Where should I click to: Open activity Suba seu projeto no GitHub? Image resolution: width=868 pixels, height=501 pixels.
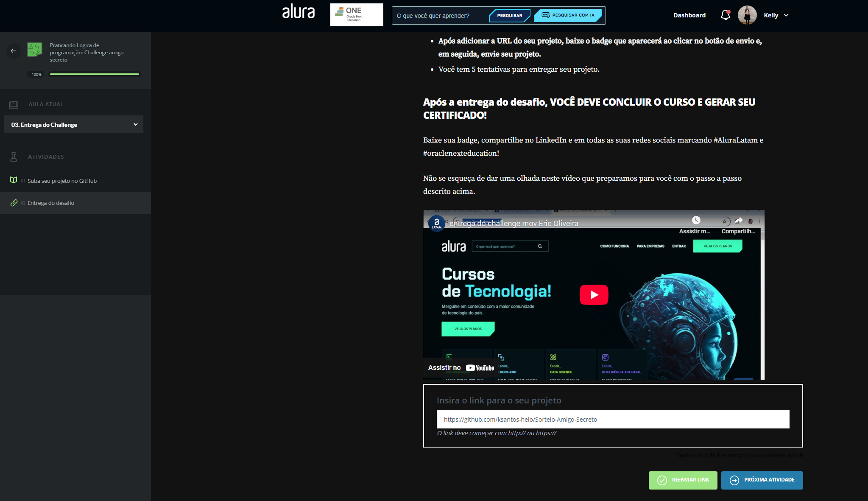click(x=62, y=181)
